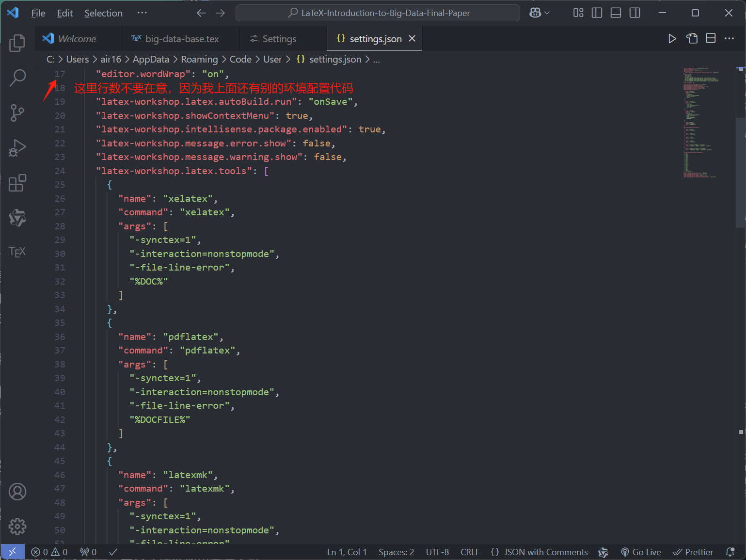Open the title bar overflow menu ellipsis
Screen dimensions: 746x560
click(142, 13)
